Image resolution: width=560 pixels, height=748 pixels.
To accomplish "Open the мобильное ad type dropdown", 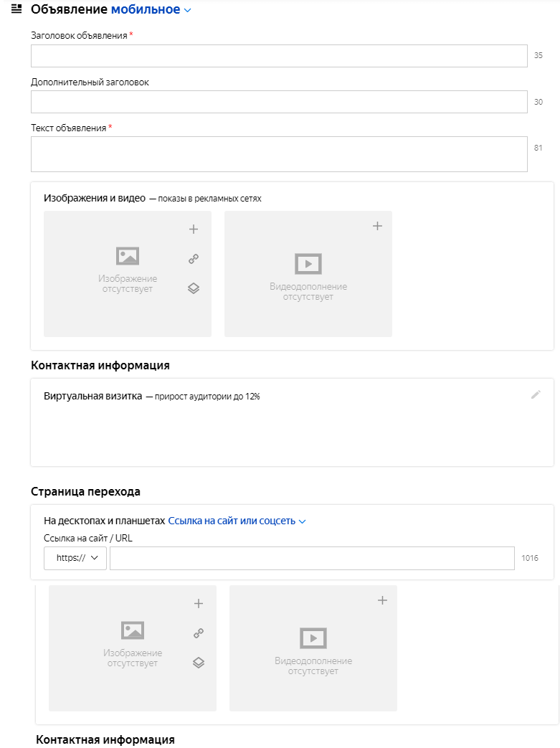I will coord(151,9).
